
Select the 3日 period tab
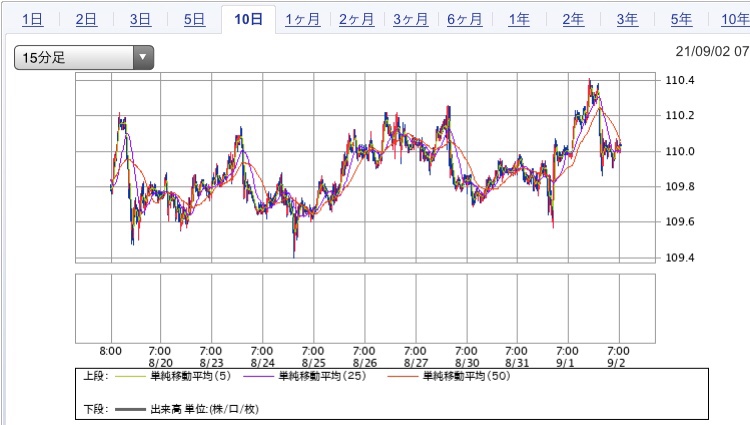(140, 20)
